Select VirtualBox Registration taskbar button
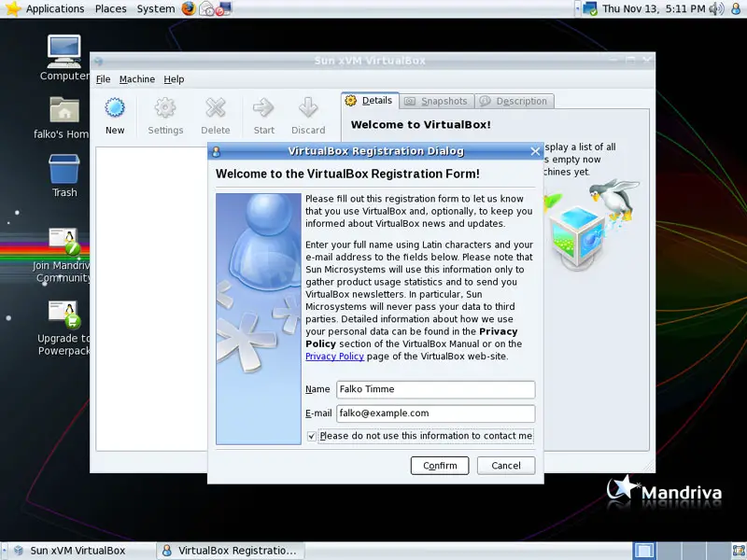Screen dimensions: 747x560 click(x=230, y=551)
